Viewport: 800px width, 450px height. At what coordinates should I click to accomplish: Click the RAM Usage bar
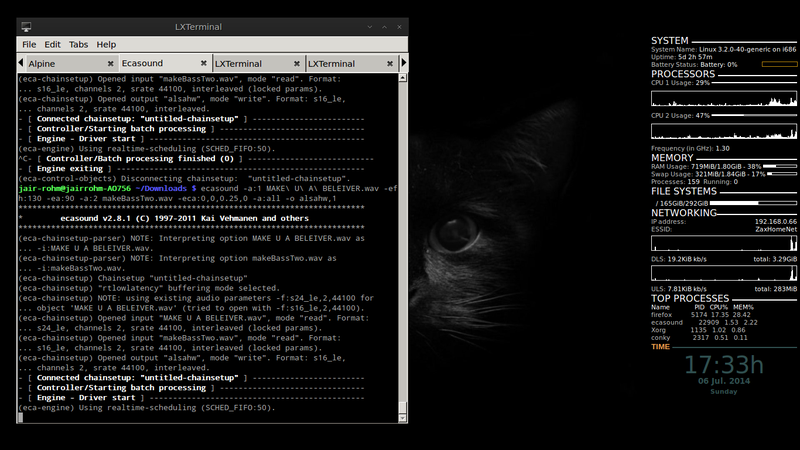(780, 166)
